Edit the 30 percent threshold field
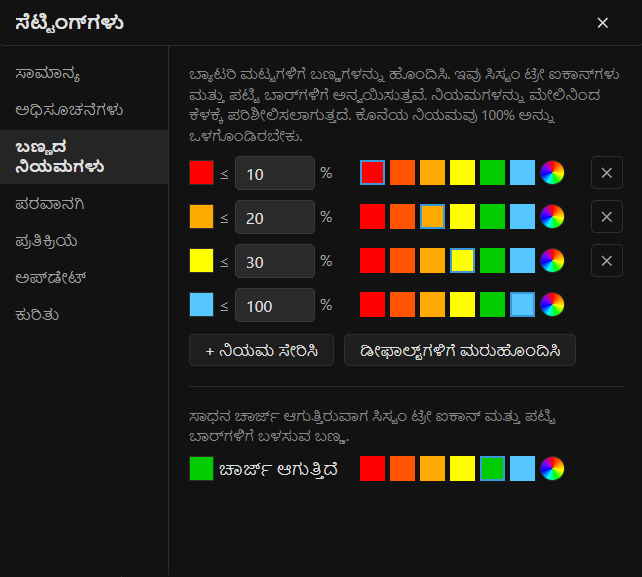Image resolution: width=642 pixels, height=577 pixels. coord(275,261)
